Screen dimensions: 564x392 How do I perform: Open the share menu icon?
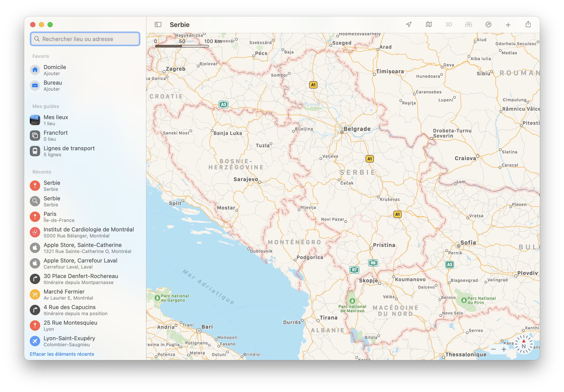pyautogui.click(x=528, y=24)
